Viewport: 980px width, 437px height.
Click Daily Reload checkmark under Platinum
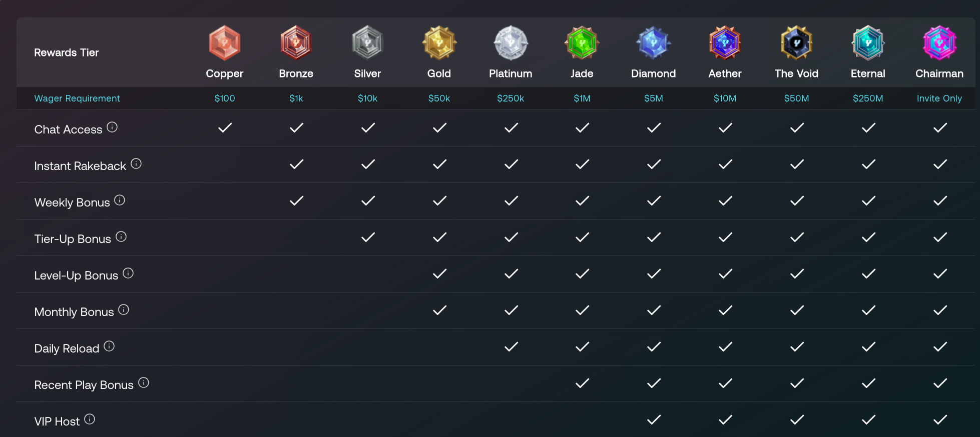(x=511, y=347)
